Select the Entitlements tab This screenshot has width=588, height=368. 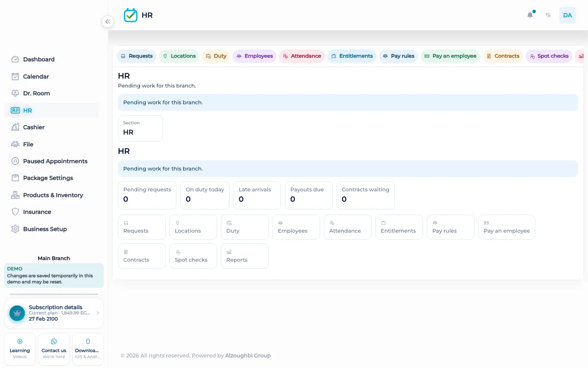point(352,56)
